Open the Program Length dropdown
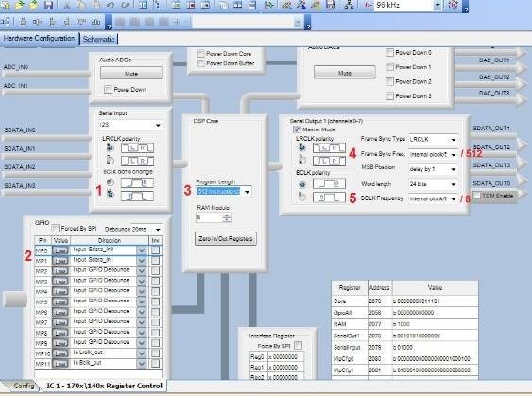The image size is (532, 396). (x=248, y=192)
